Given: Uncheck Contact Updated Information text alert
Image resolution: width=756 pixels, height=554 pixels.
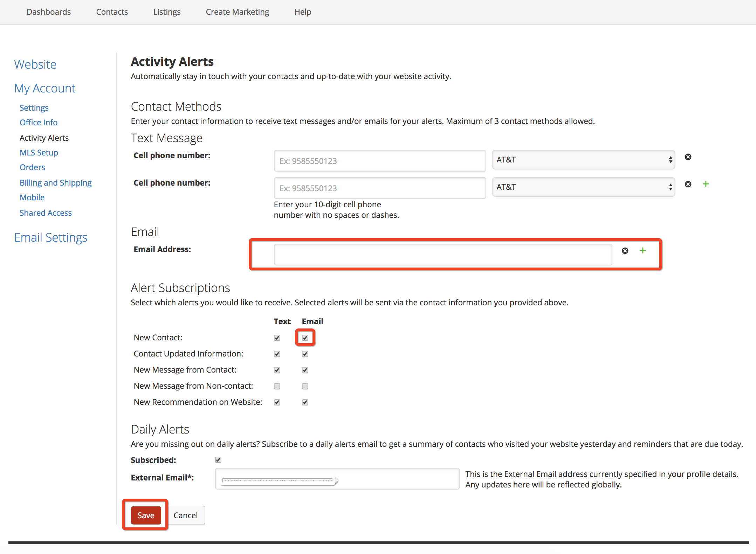Looking at the screenshot, I should 277,354.
